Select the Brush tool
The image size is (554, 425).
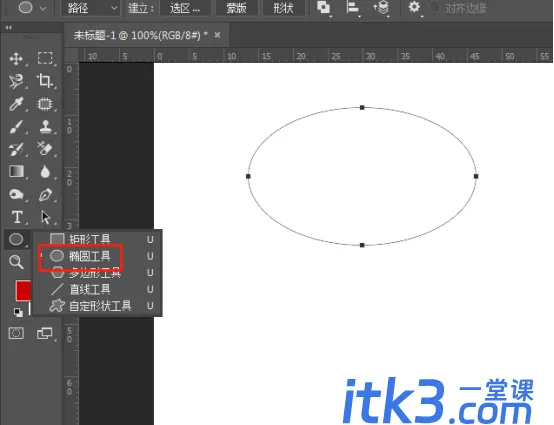click(x=16, y=127)
